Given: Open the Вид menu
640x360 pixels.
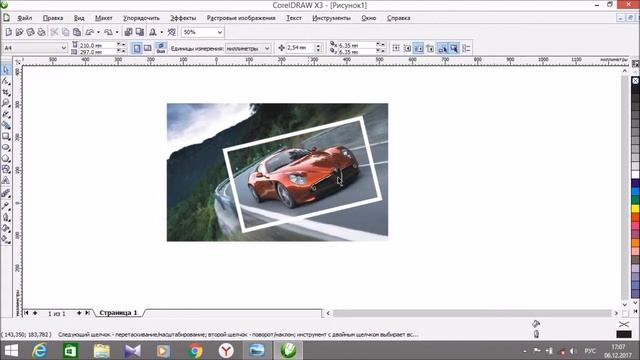Looking at the screenshot, I should click(79, 18).
